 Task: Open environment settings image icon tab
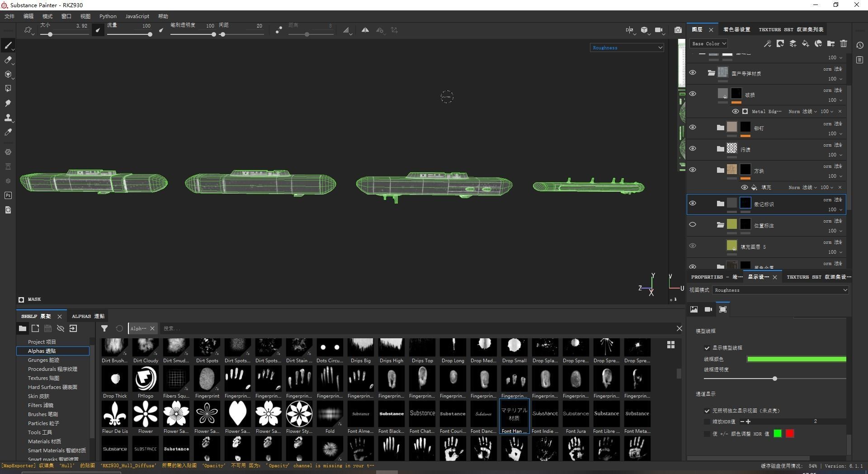point(694,309)
